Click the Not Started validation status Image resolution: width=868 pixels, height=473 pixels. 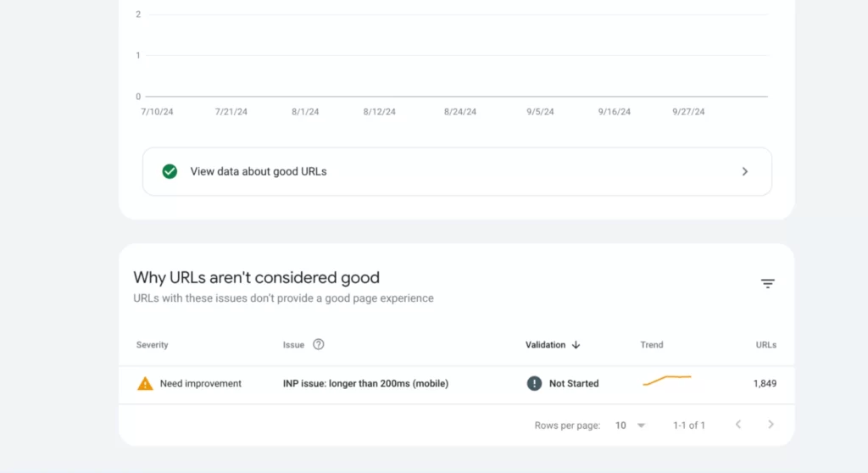coord(574,384)
